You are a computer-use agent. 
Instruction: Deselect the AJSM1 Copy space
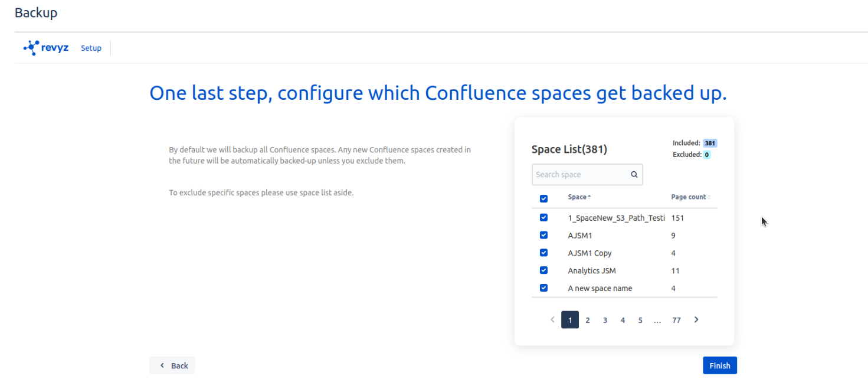543,253
